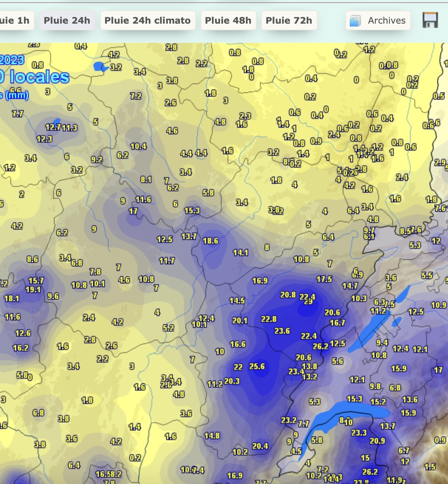448x484 pixels.
Task: Select the Pluie 24h tab
Action: pyautogui.click(x=67, y=20)
